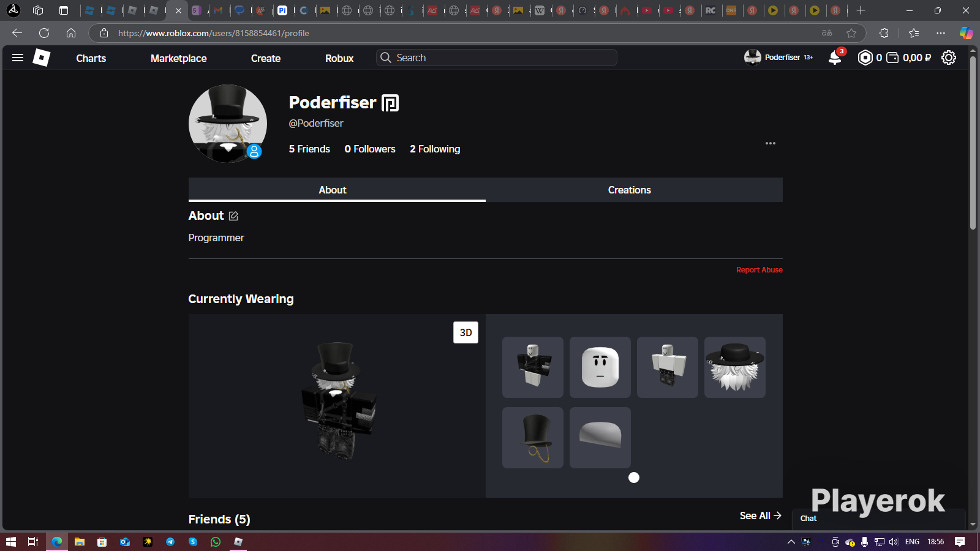Click the status badge on profile picture
Image resolution: width=980 pixels, height=551 pixels.
(x=254, y=151)
